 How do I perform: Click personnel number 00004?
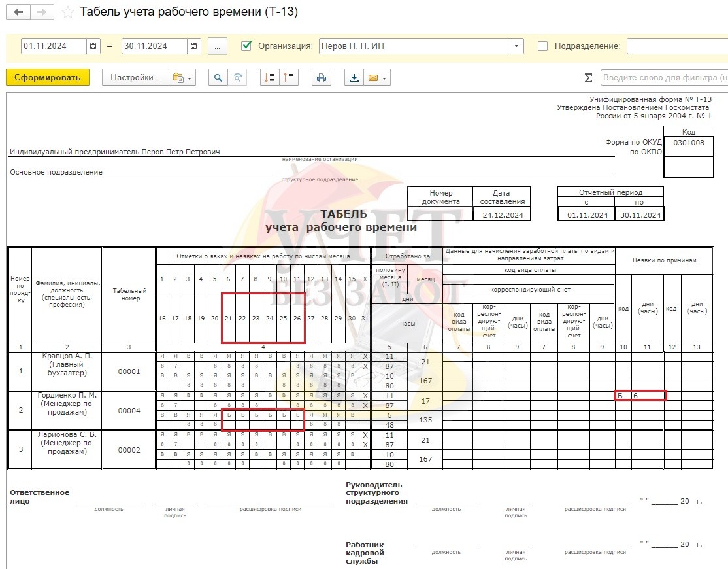[x=129, y=411]
